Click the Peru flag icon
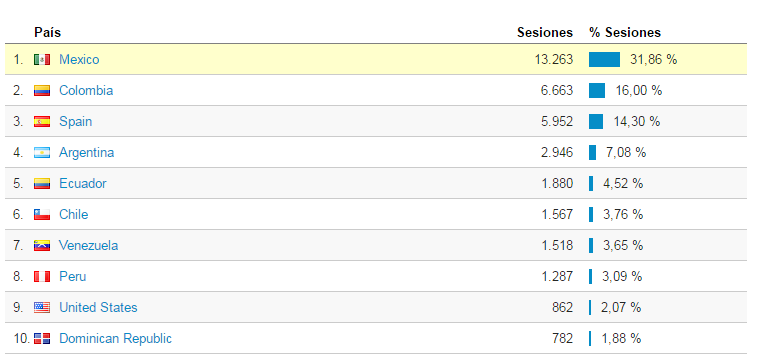 (x=42, y=276)
